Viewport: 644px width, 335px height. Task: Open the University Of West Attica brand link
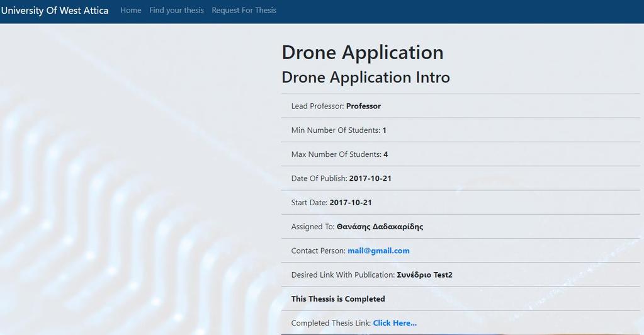point(55,11)
